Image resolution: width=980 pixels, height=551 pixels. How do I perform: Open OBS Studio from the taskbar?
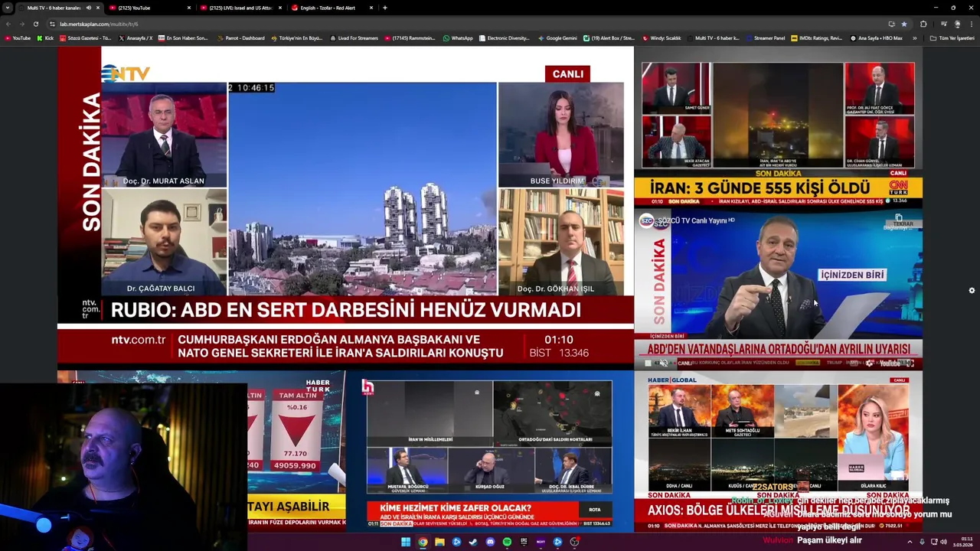point(574,542)
